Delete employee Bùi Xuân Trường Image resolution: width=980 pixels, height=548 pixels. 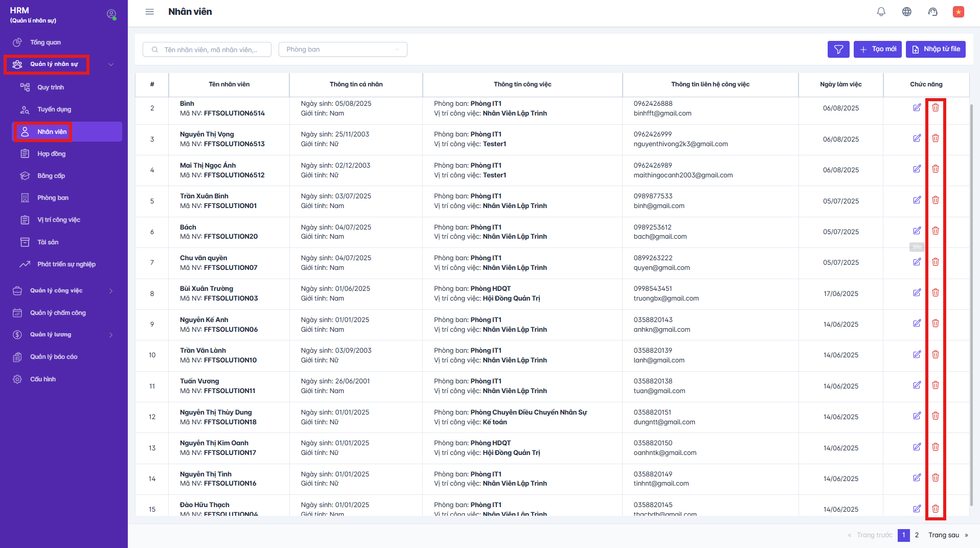[x=935, y=293]
